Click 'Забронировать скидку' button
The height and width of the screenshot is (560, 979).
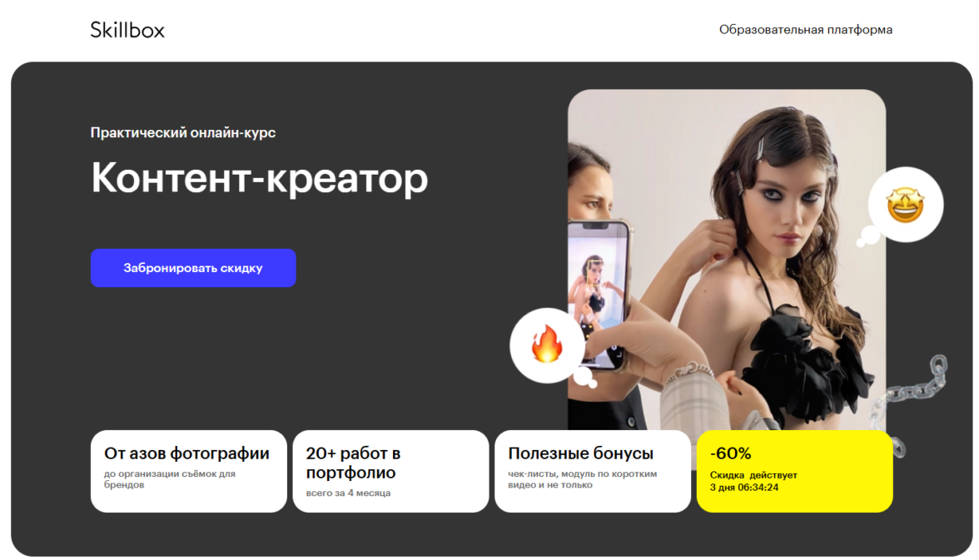pyautogui.click(x=193, y=268)
